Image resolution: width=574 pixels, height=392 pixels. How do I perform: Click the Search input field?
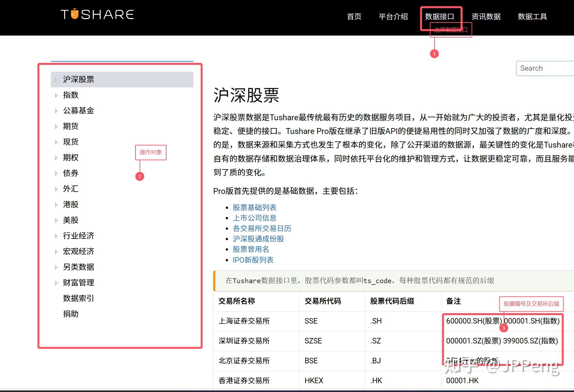(x=545, y=68)
